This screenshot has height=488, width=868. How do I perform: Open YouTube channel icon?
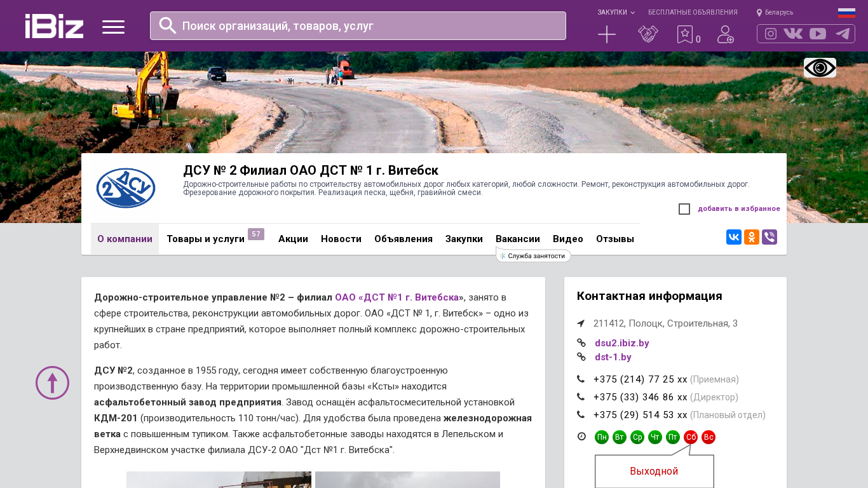click(x=818, y=34)
